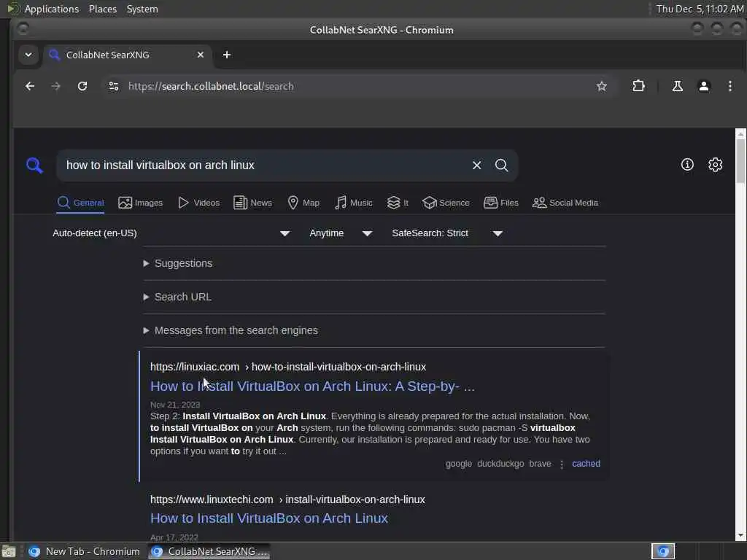
Task: Click the linuxiac.com result URL
Action: coord(288,367)
